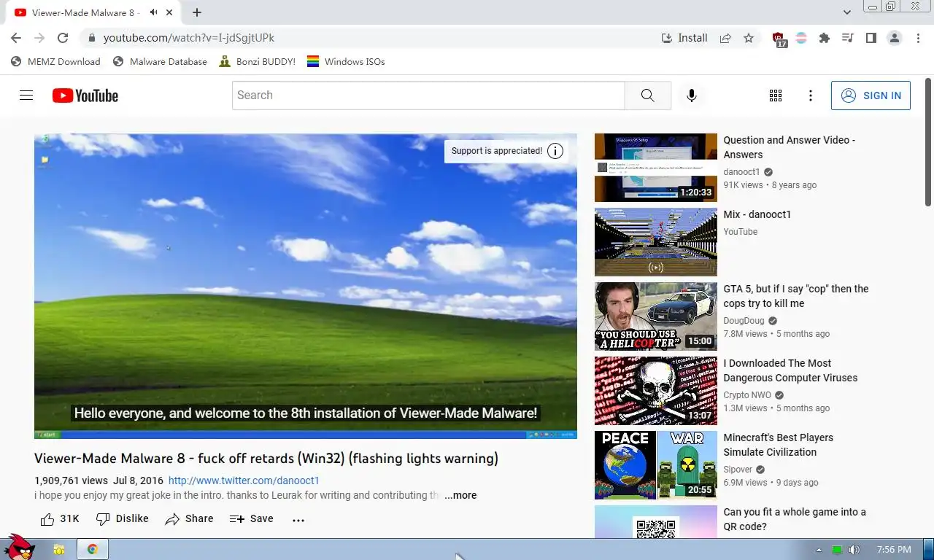The width and height of the screenshot is (934, 560).
Task: Open the GTA 5 cop video thumbnail
Action: pyautogui.click(x=656, y=316)
